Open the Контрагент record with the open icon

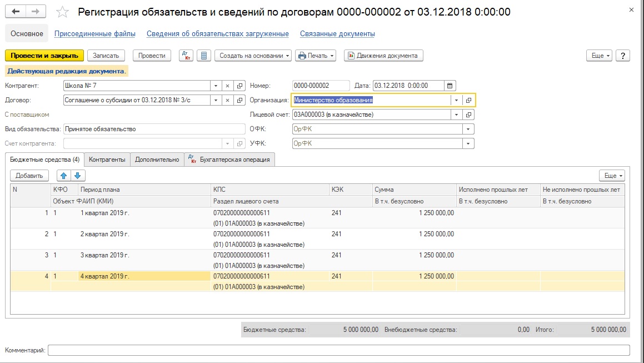click(239, 86)
